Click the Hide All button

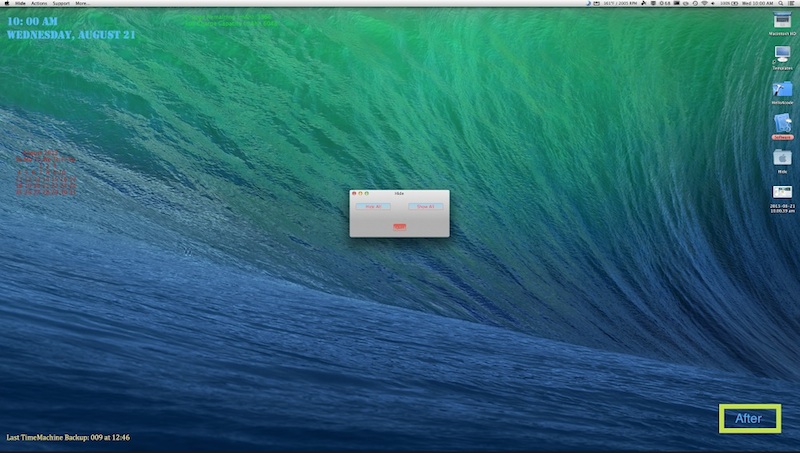(x=372, y=206)
